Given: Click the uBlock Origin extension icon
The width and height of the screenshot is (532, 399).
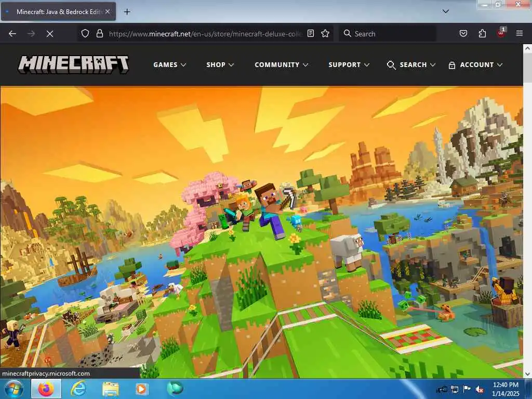Looking at the screenshot, I should pyautogui.click(x=501, y=33).
